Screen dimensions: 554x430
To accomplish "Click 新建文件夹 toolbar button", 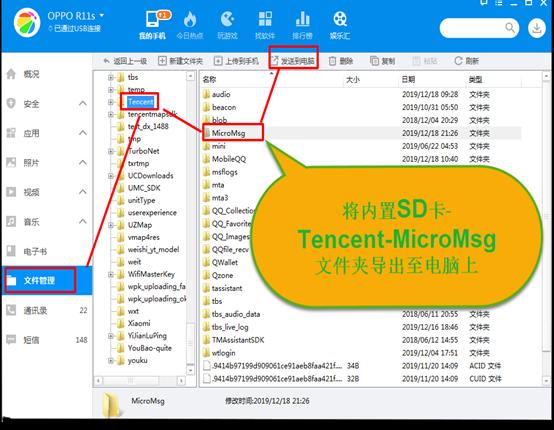I will click(181, 61).
